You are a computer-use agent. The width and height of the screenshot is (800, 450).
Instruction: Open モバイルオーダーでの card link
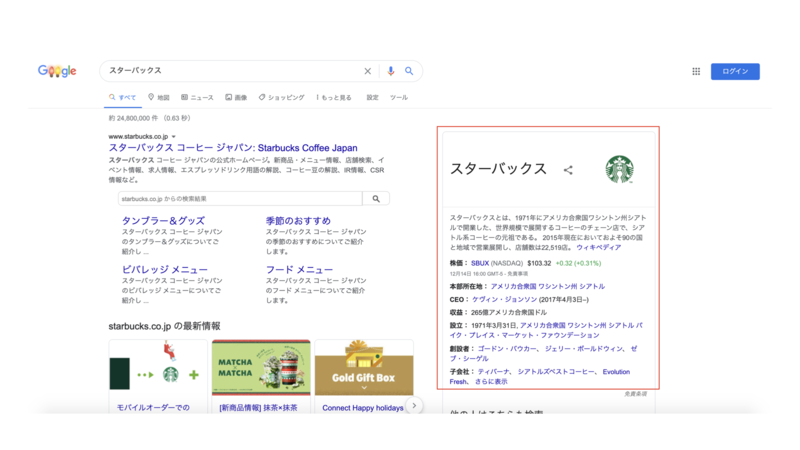point(153,408)
